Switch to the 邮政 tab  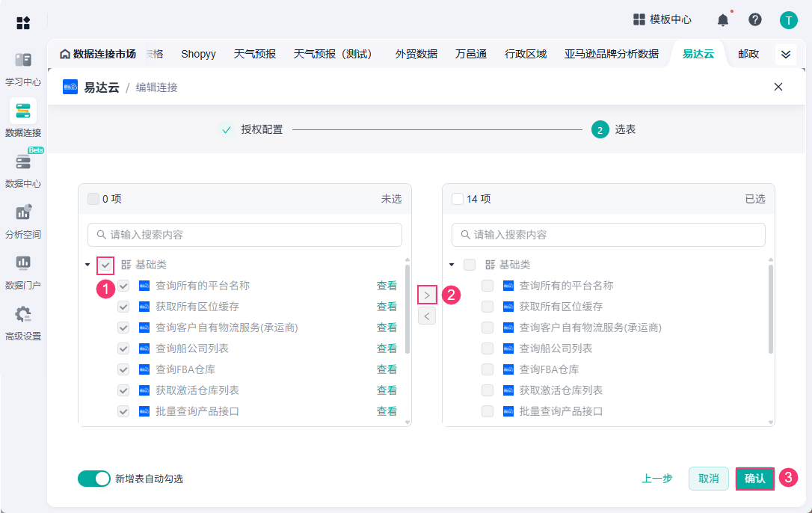point(748,54)
